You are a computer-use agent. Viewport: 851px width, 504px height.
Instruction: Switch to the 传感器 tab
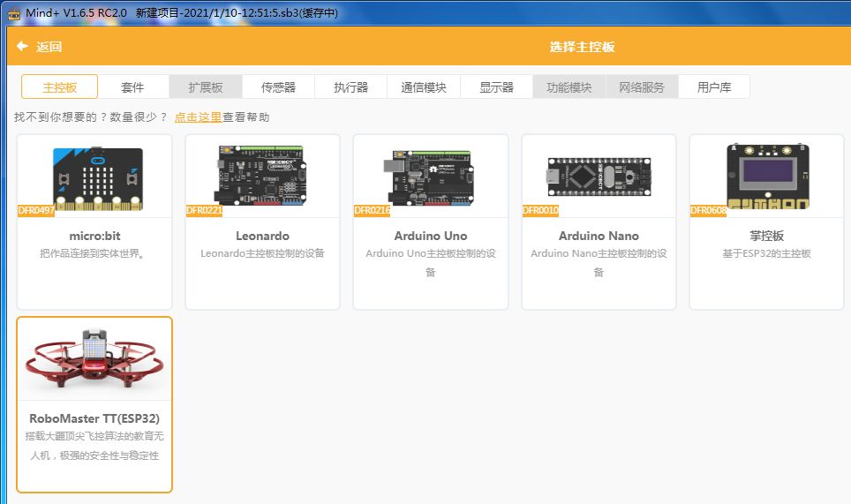pos(278,87)
